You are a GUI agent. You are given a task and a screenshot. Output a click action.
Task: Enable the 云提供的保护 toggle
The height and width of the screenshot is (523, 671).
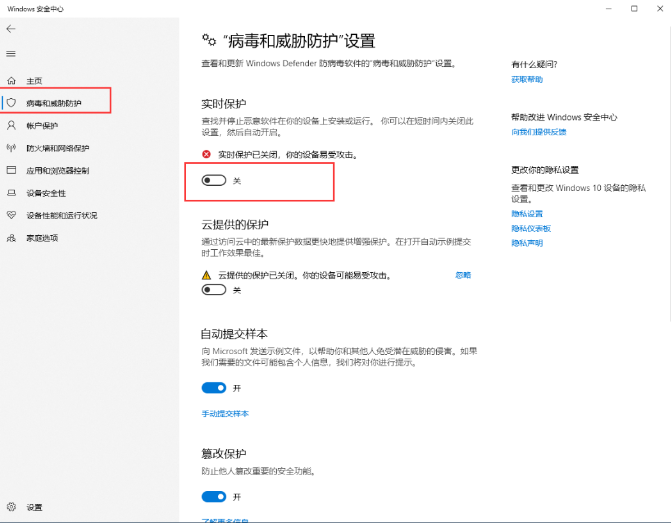[x=214, y=290]
